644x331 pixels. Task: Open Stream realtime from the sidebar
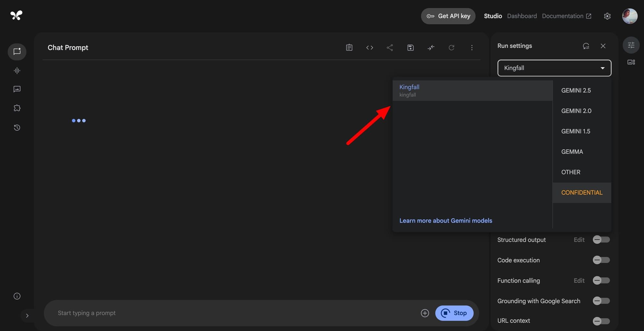click(x=17, y=70)
